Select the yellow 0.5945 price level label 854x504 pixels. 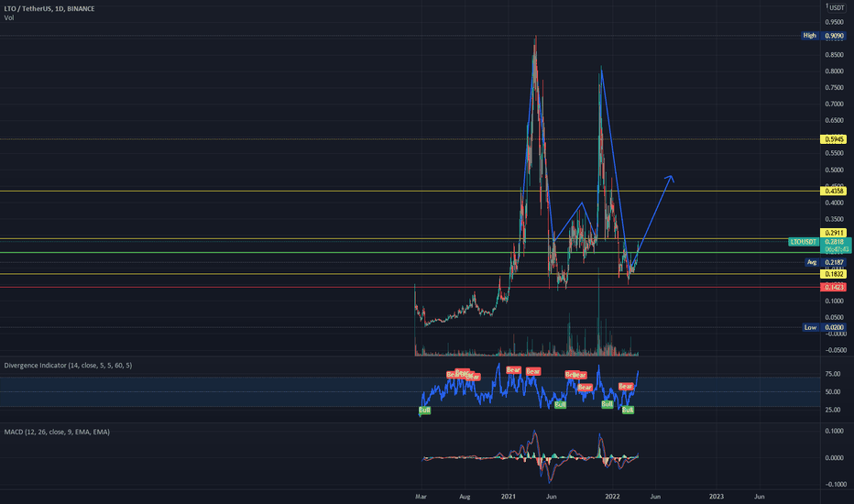833,139
